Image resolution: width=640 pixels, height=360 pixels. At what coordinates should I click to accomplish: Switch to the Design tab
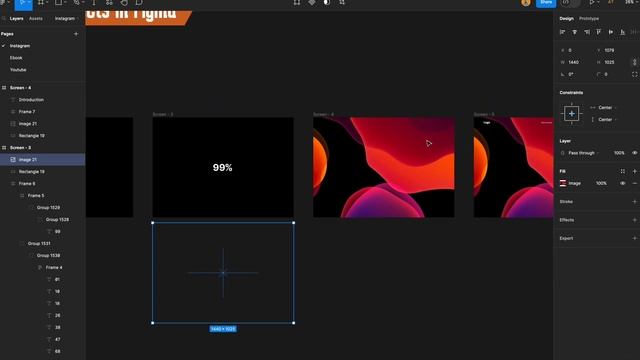pos(566,18)
